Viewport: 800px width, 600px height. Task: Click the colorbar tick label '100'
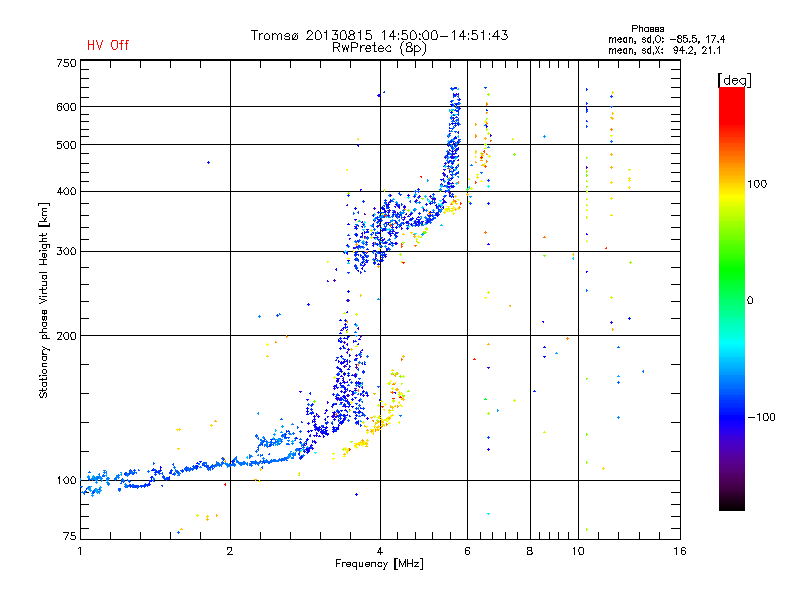tap(757, 184)
